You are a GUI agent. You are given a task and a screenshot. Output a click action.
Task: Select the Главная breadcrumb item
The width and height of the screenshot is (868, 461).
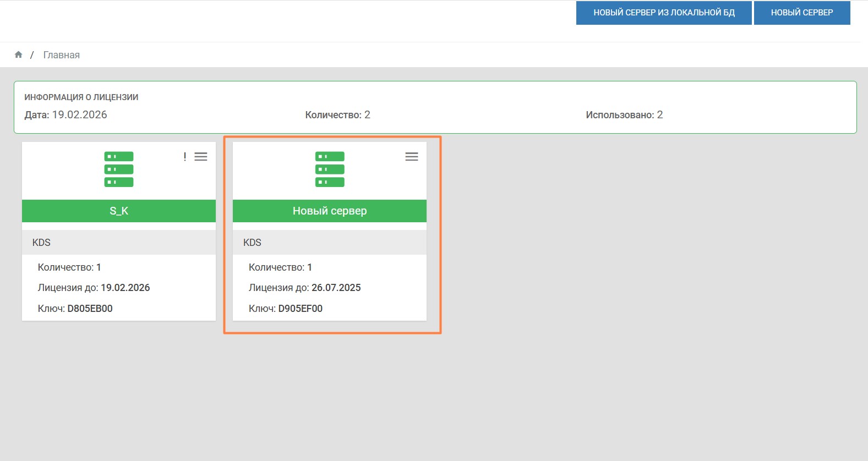click(x=62, y=55)
